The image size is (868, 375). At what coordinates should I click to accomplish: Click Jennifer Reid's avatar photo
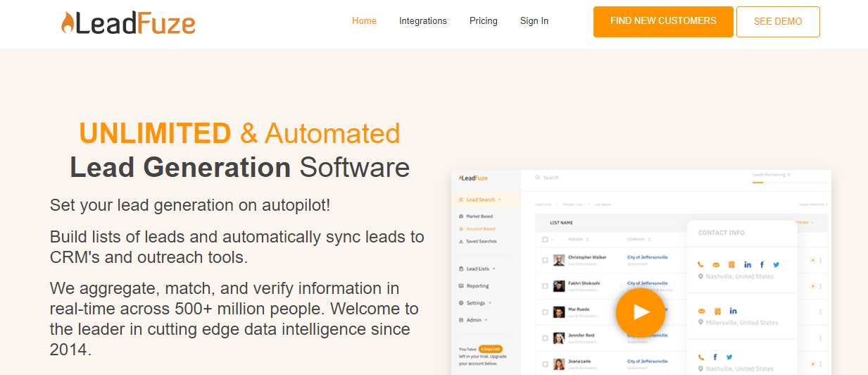559,338
